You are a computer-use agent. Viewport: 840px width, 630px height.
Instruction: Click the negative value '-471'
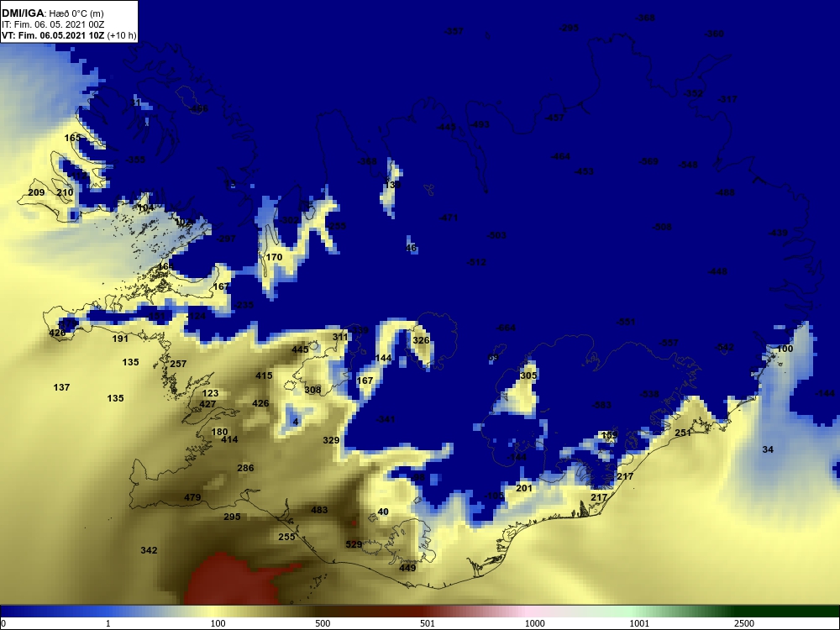tap(449, 218)
